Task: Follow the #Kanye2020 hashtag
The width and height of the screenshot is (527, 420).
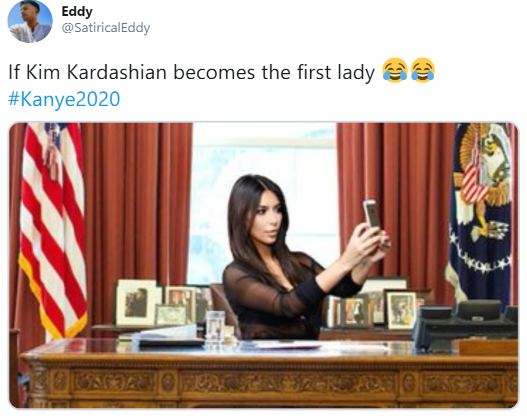Action: [x=64, y=99]
